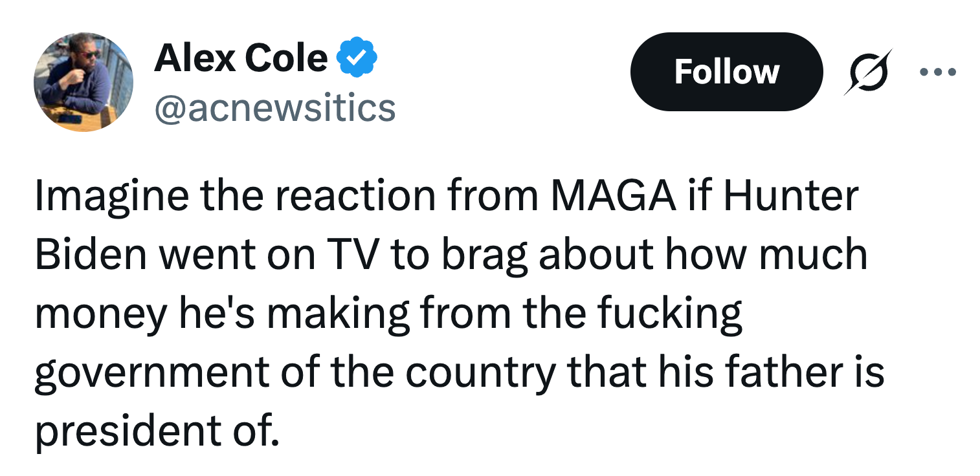Open the @acnewsitics handle link
Screen dimensions: 980x476
tap(274, 108)
